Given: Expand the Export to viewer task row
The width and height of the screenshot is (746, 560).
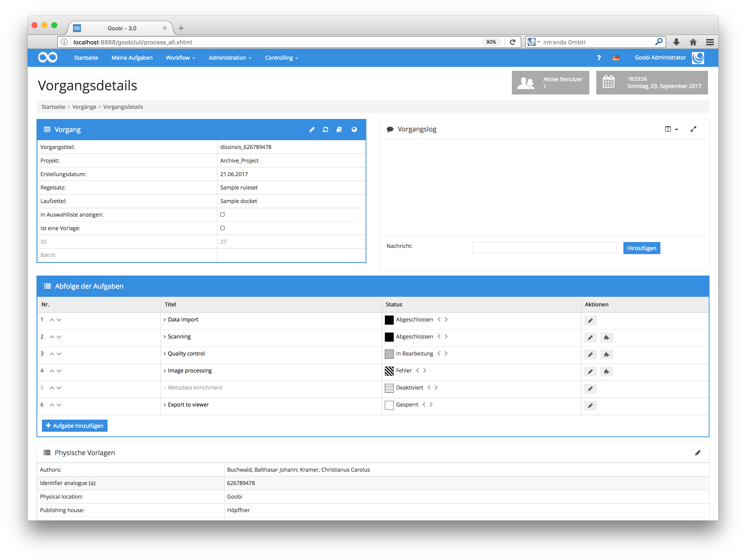Looking at the screenshot, I should (x=186, y=405).
